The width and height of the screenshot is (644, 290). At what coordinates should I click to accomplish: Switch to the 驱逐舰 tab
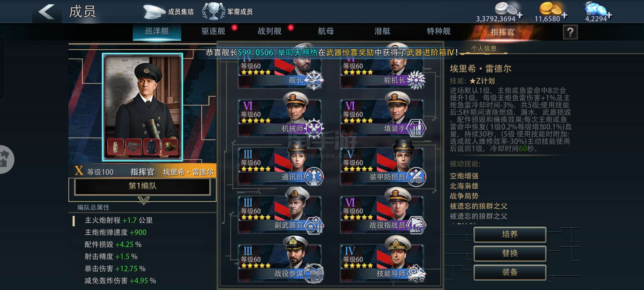[x=213, y=31]
